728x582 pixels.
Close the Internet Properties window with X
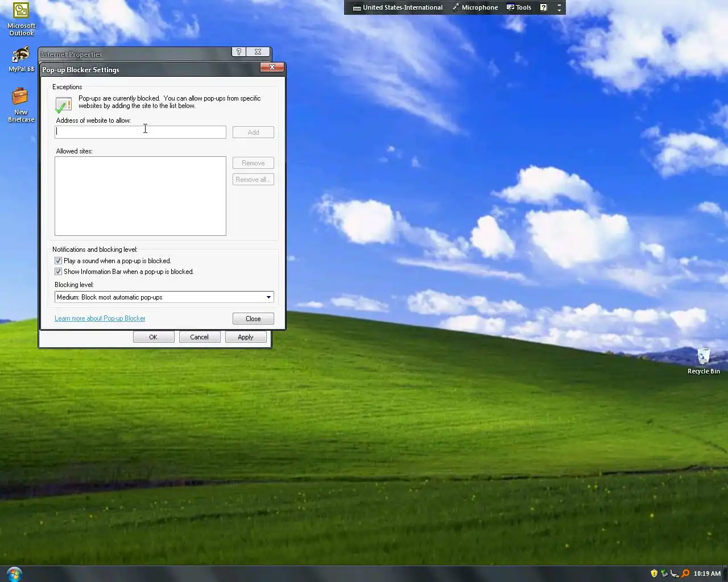(x=258, y=52)
